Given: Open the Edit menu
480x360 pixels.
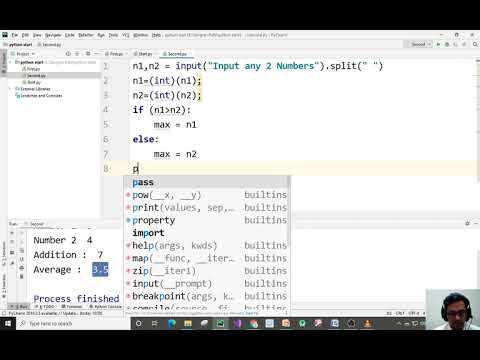Looking at the screenshot, I should pos(25,35).
